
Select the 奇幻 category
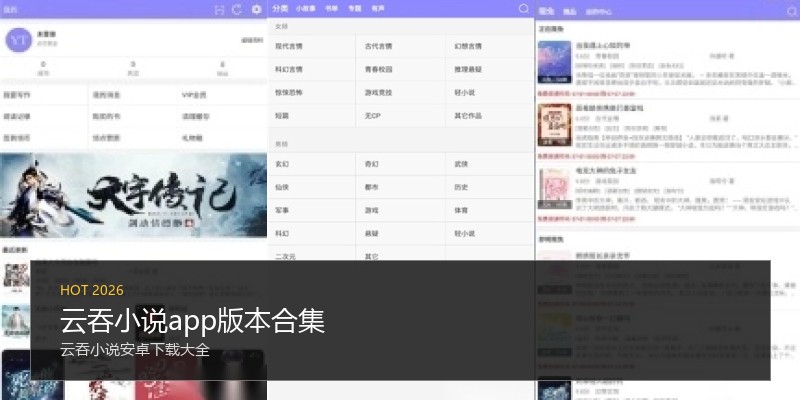coord(371,164)
